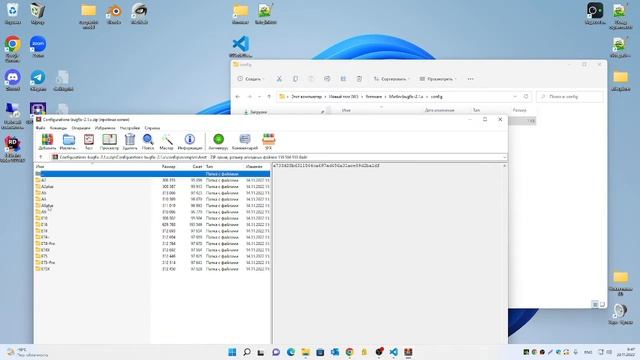Open the Команды menu in WinRAR
Screen dimensions: 640x360
pyautogui.click(x=58, y=128)
